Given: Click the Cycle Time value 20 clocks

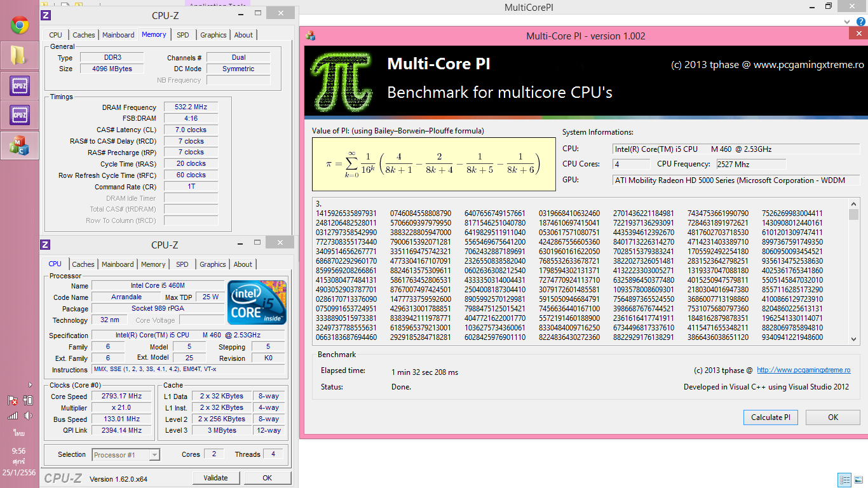Looking at the screenshot, I should point(191,164).
